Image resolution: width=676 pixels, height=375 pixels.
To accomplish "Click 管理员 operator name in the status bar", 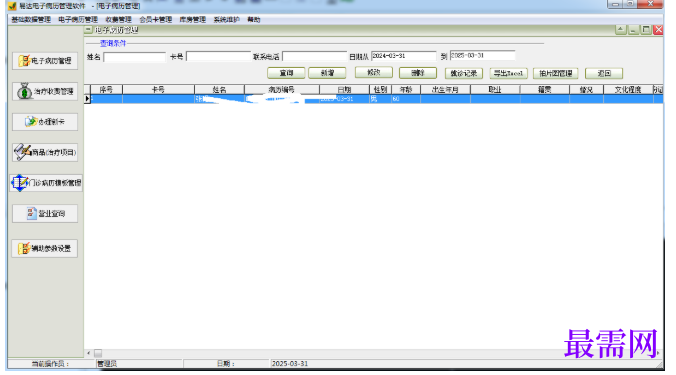I will click(107, 364).
